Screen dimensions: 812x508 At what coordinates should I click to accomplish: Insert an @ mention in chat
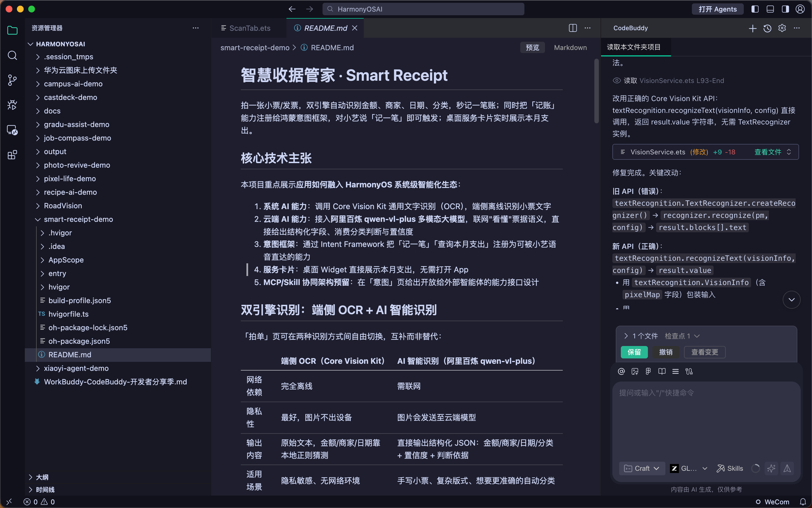pyautogui.click(x=621, y=371)
